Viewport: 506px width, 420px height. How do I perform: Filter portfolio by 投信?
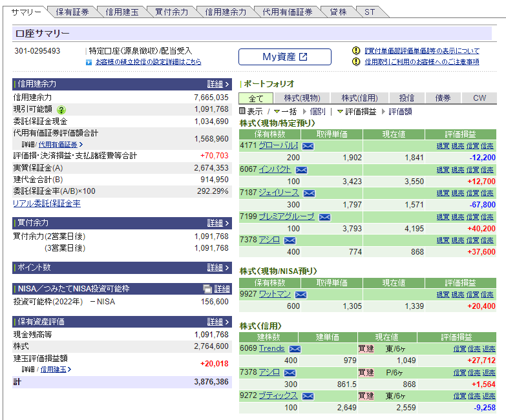tap(406, 98)
